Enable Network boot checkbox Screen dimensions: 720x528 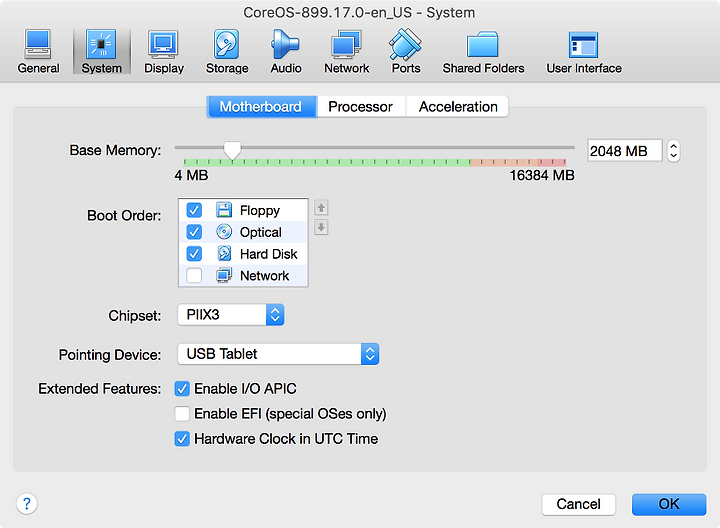194,275
